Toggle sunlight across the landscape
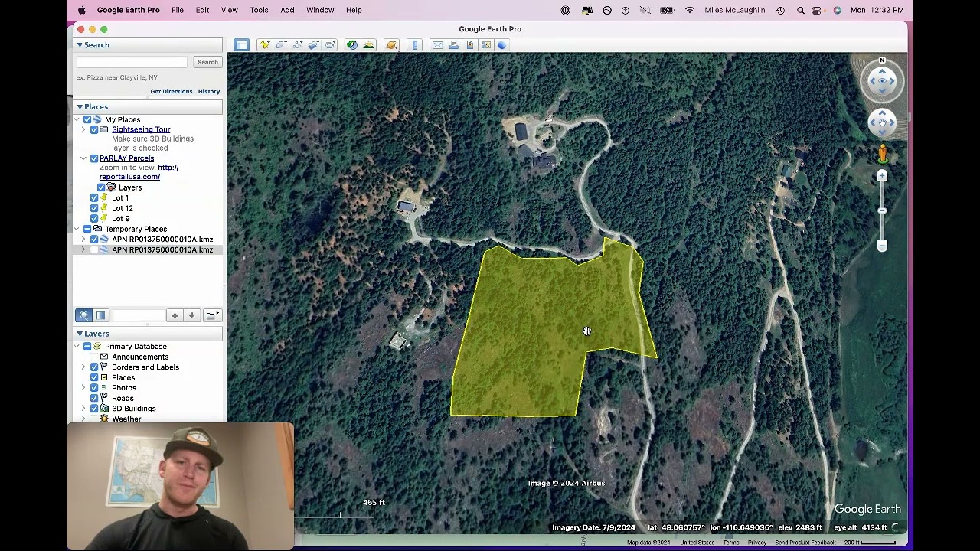The width and height of the screenshot is (980, 551). point(368,45)
